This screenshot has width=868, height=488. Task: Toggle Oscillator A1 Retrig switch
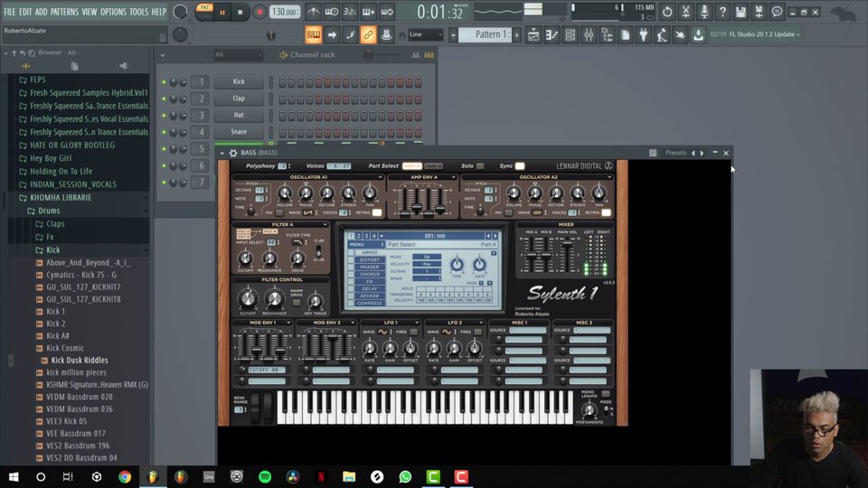point(377,212)
